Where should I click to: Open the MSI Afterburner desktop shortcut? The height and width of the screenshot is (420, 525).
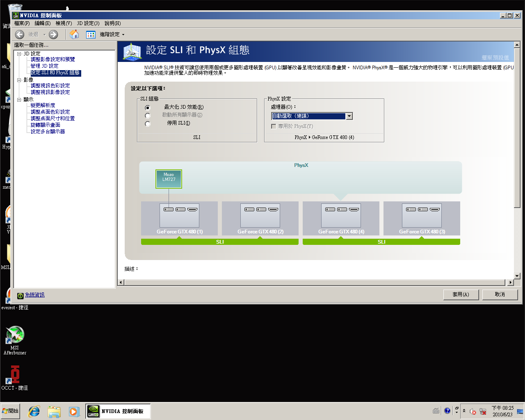[15, 340]
